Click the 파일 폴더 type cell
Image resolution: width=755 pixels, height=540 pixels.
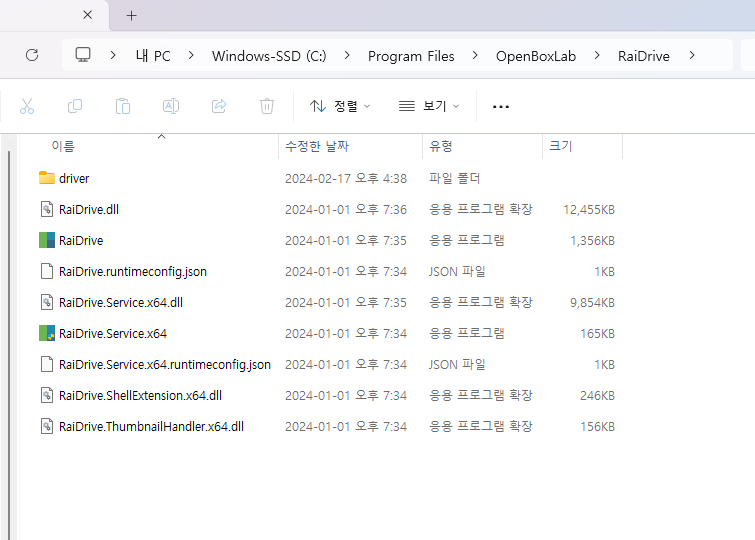[x=455, y=179]
